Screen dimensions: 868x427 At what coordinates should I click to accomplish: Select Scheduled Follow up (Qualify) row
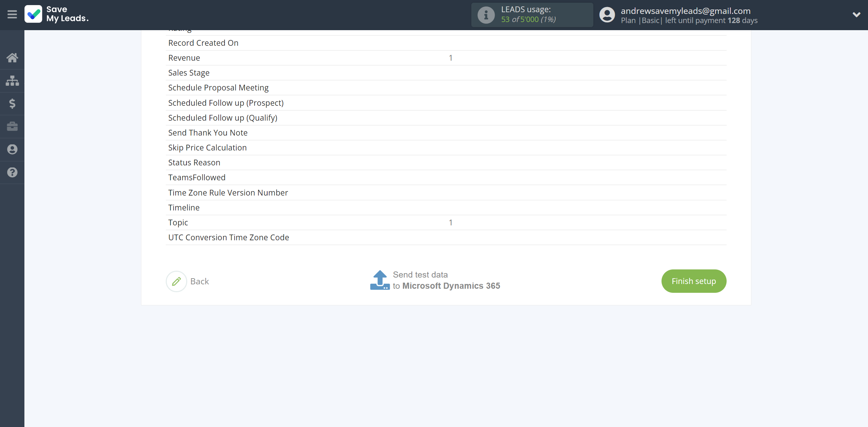[x=446, y=118]
